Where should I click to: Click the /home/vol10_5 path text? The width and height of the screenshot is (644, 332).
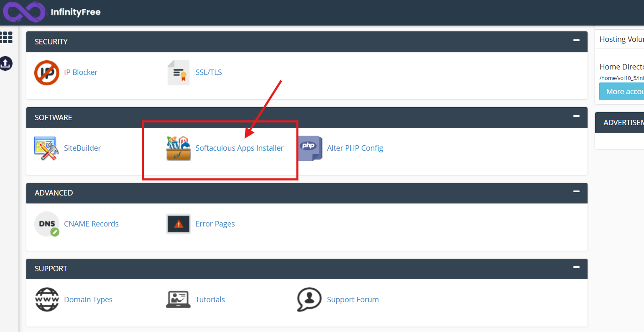coord(622,78)
